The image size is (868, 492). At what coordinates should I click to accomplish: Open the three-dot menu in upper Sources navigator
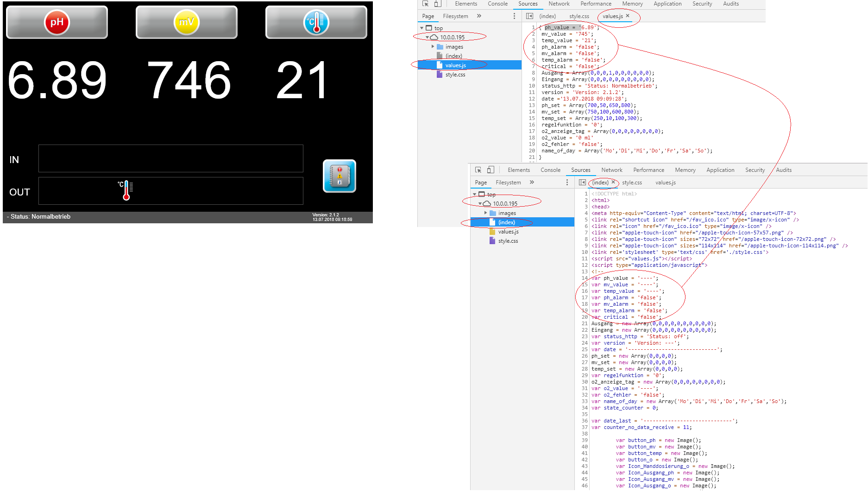514,16
